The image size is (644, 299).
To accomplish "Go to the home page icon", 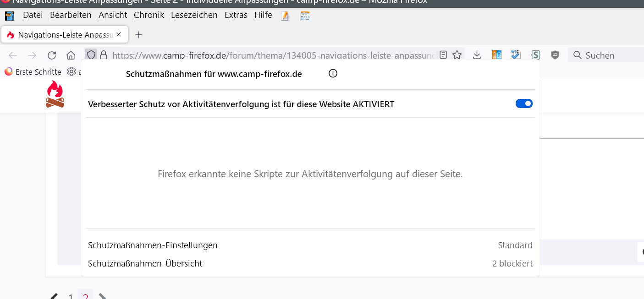I will pyautogui.click(x=71, y=55).
